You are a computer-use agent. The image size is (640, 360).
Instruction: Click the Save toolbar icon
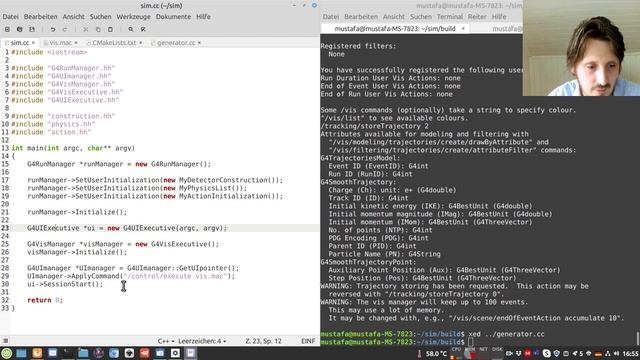(32, 29)
